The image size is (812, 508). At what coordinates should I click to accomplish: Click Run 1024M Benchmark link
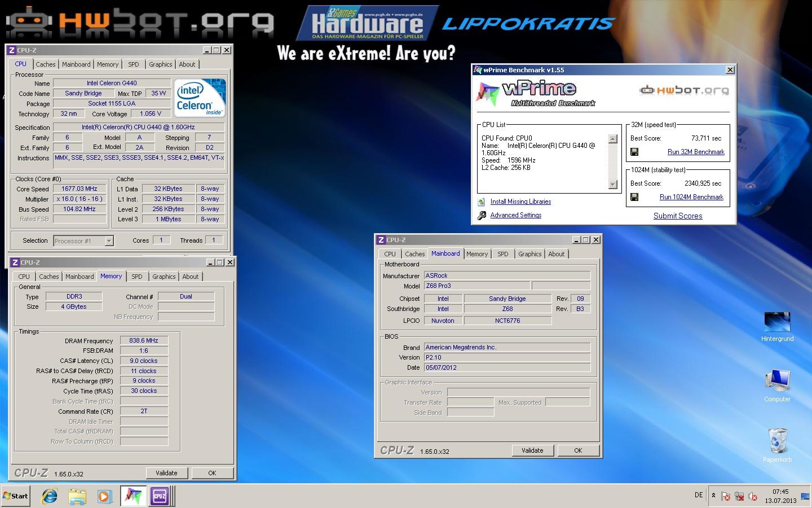click(691, 197)
